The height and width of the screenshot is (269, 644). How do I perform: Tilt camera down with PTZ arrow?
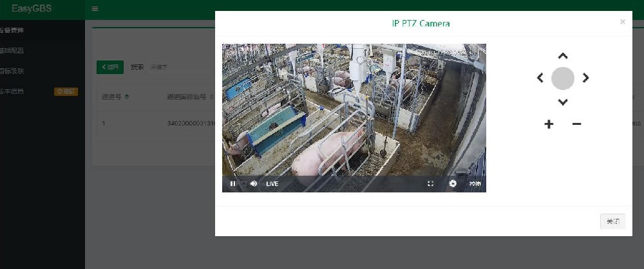pyautogui.click(x=563, y=102)
